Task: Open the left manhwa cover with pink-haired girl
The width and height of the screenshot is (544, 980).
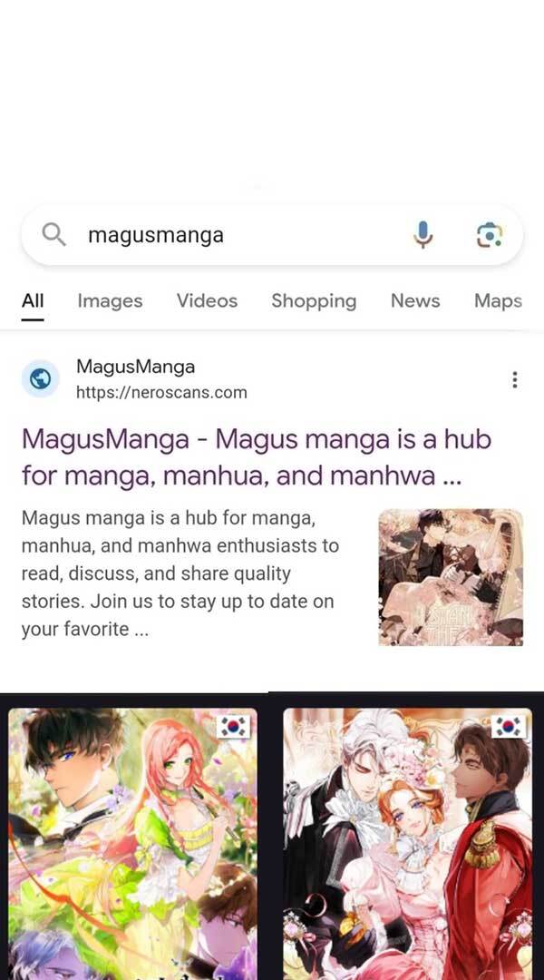Action: [x=132, y=844]
